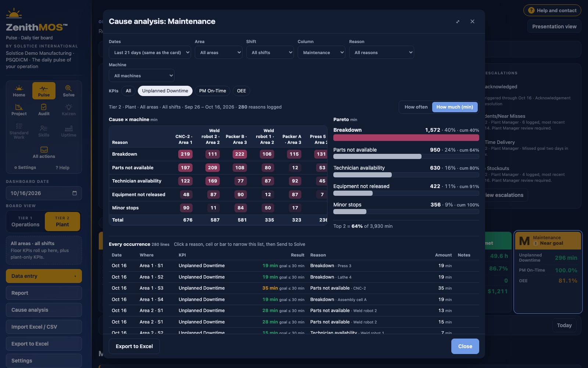This screenshot has height=368, width=588.
Task: Expand the Data entry menu
Action: click(44, 276)
